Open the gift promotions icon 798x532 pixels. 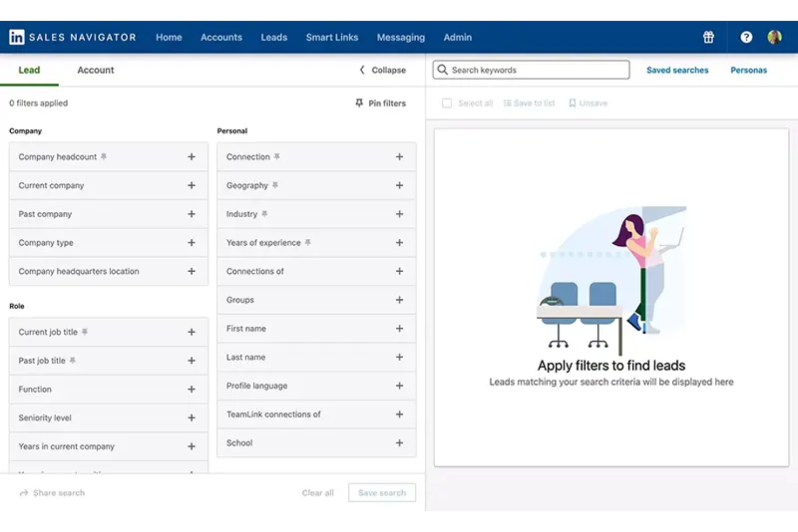pyautogui.click(x=707, y=37)
